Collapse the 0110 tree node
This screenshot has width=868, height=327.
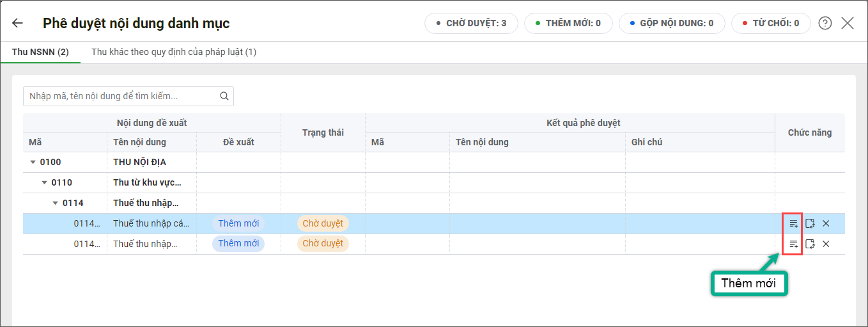point(45,183)
